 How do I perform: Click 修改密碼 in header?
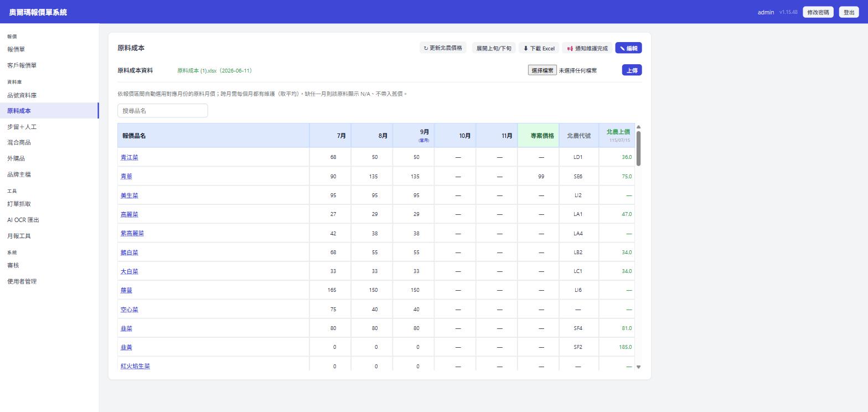[x=818, y=12]
